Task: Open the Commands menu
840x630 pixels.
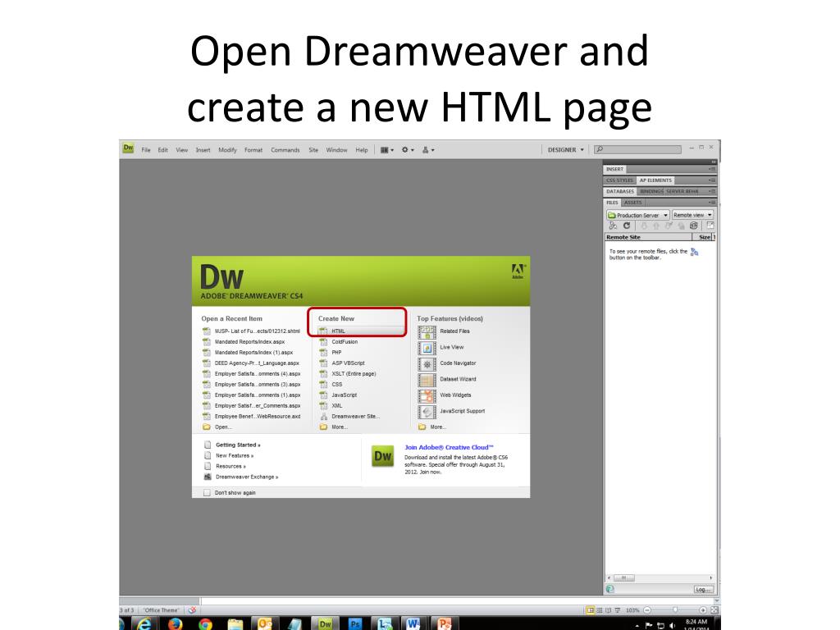Action: [285, 150]
